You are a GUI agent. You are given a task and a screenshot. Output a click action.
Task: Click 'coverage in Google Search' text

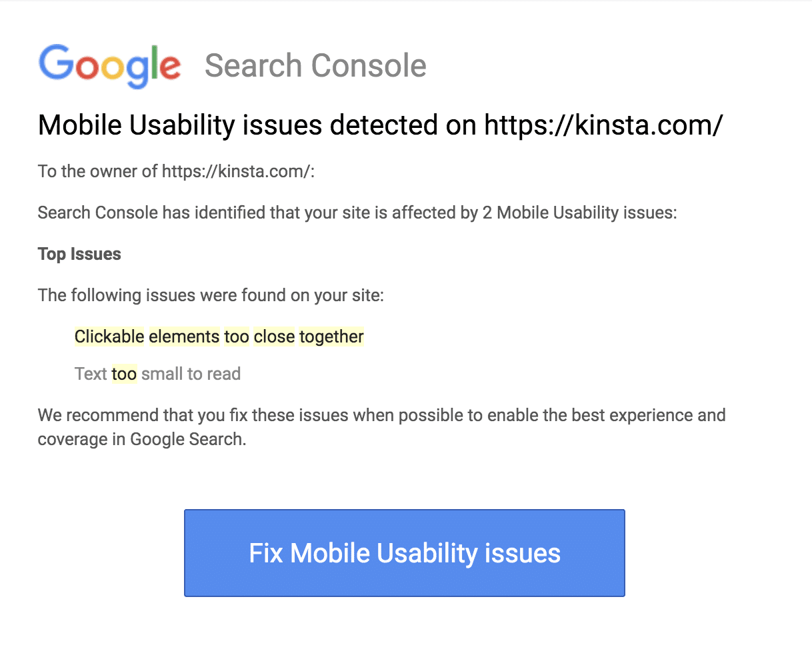[141, 439]
